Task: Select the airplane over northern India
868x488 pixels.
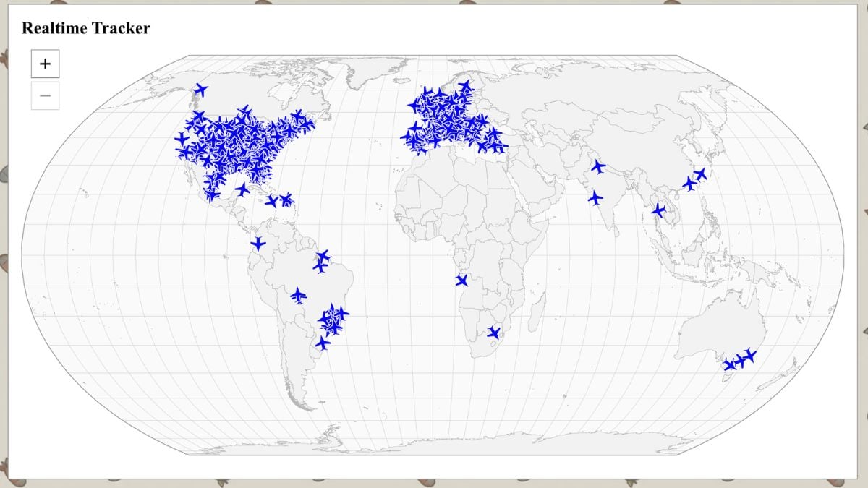Action: coord(598,166)
